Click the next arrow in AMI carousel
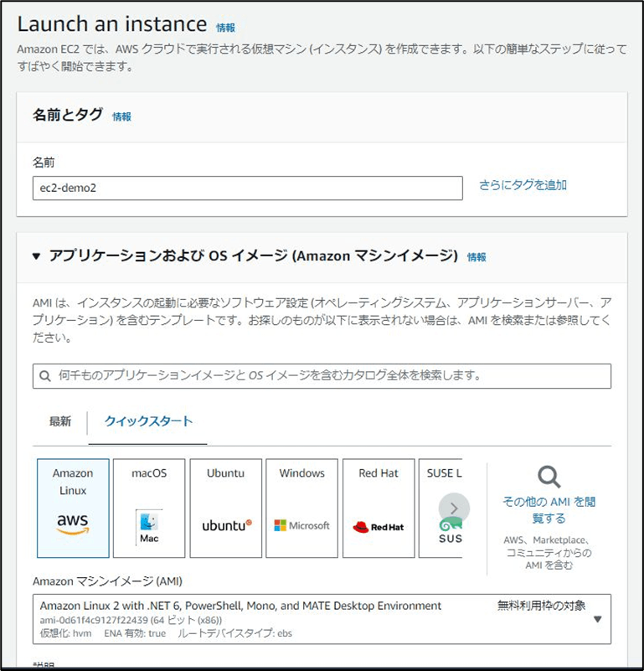The image size is (644, 671). [x=454, y=508]
